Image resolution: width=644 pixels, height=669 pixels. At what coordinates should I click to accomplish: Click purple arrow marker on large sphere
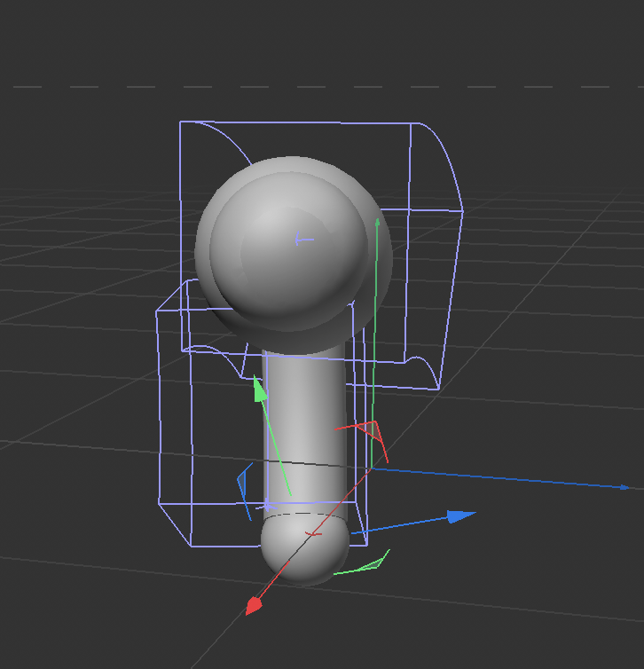click(x=302, y=239)
